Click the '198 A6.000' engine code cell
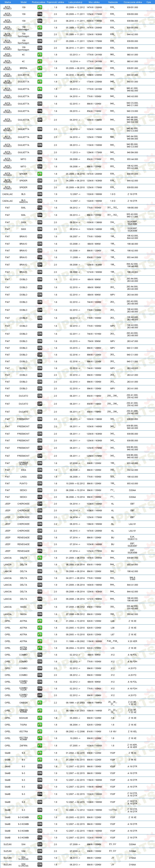This screenshot has width=155, height=868. (132, 244)
